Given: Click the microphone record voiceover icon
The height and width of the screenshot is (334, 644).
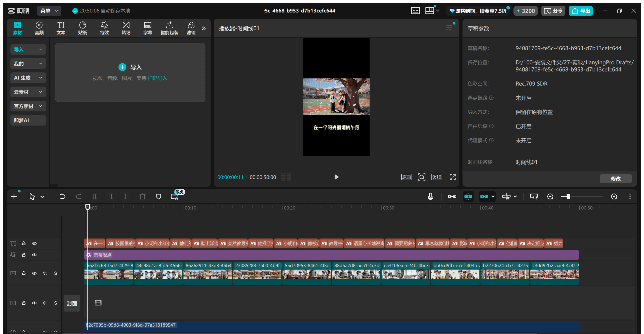Looking at the screenshot, I should 430,196.
